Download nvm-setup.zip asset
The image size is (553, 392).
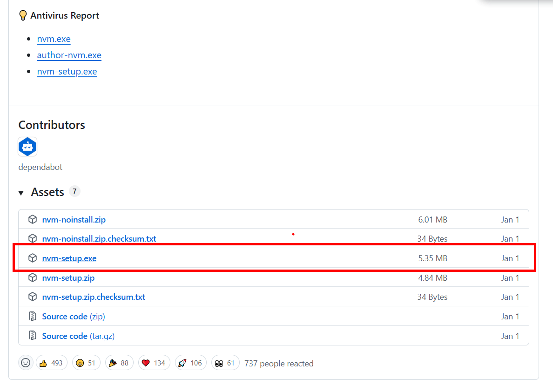pyautogui.click(x=68, y=278)
